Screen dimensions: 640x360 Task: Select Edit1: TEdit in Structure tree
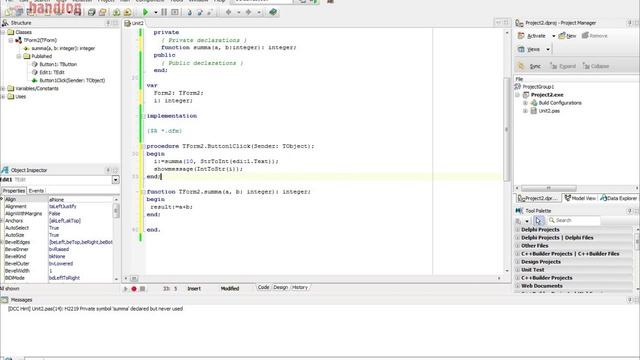coord(52,72)
